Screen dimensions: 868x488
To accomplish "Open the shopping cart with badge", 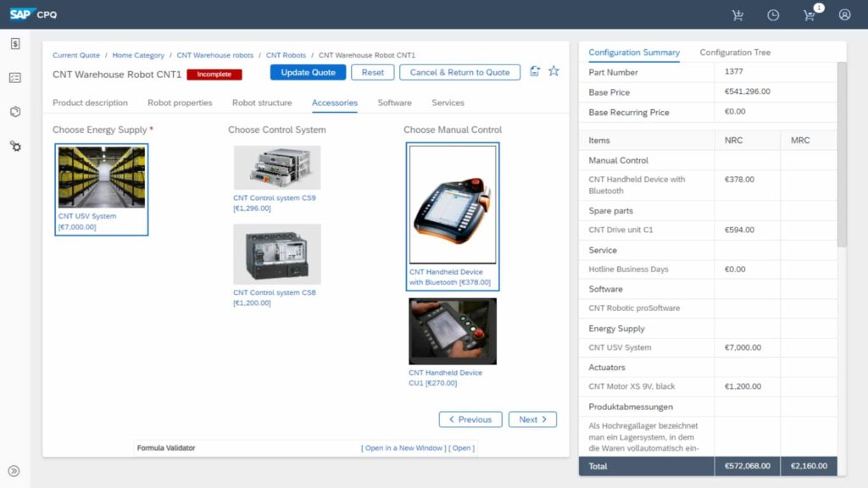I will click(810, 15).
